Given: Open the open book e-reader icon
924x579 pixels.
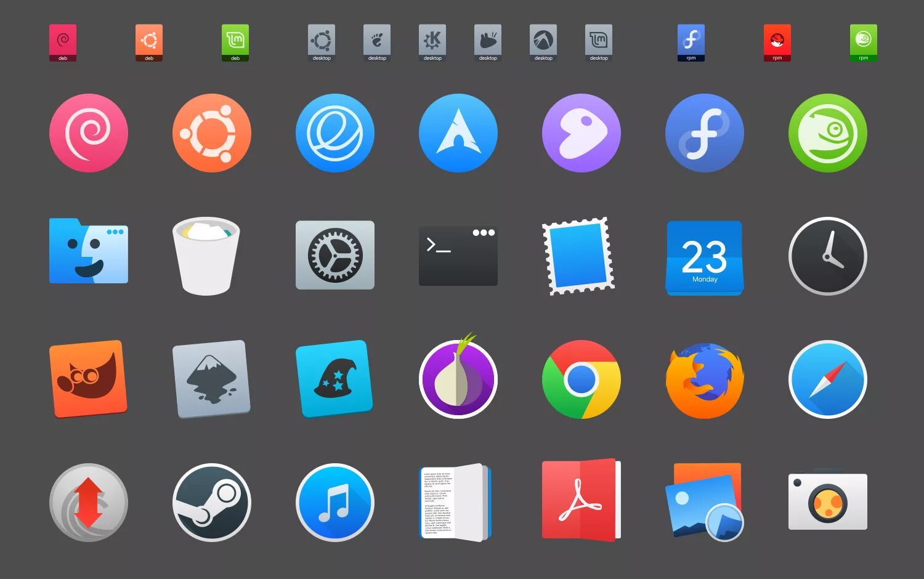Looking at the screenshot, I should 455,503.
